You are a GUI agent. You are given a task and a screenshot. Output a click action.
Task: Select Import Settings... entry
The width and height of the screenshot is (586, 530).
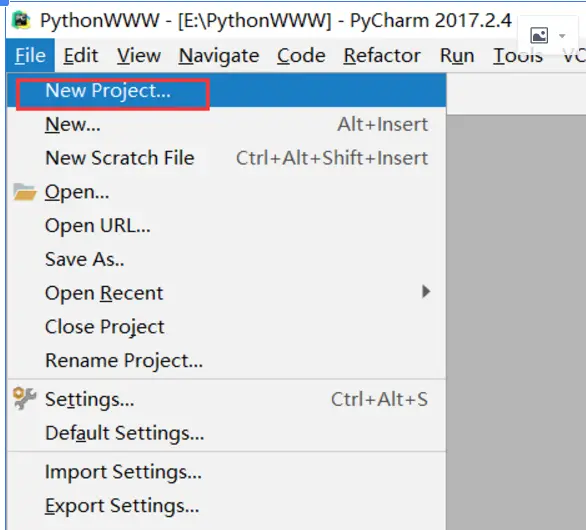pos(226,472)
